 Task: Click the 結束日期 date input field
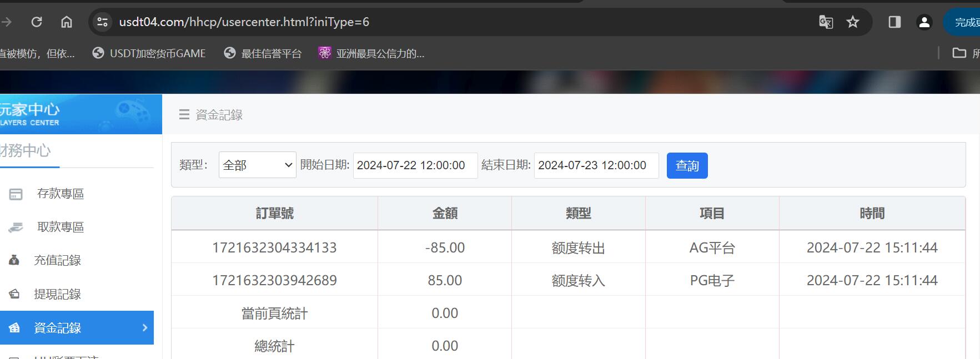click(x=596, y=165)
